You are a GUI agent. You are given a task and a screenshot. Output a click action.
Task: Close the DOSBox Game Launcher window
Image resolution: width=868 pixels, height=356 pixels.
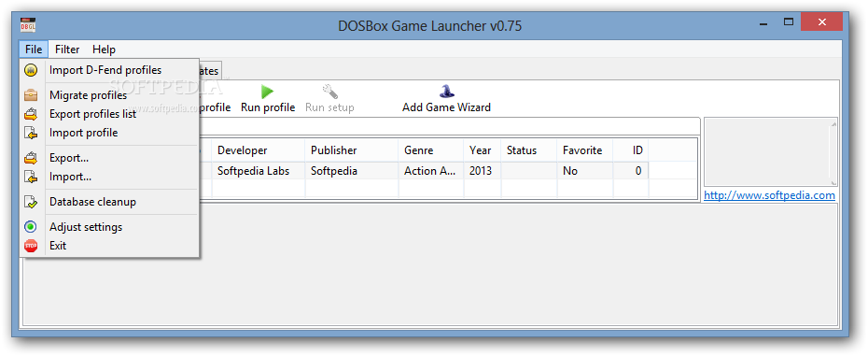pyautogui.click(x=822, y=22)
